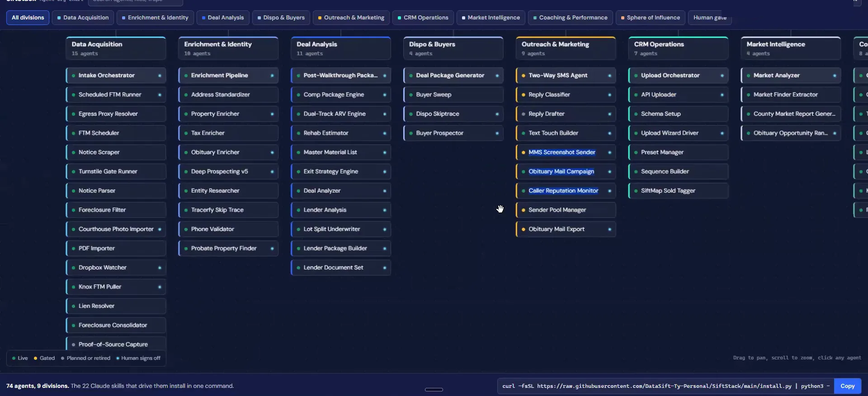Select the Obituary Opportunity agent card
Image resolution: width=868 pixels, height=396 pixels.
click(x=791, y=133)
